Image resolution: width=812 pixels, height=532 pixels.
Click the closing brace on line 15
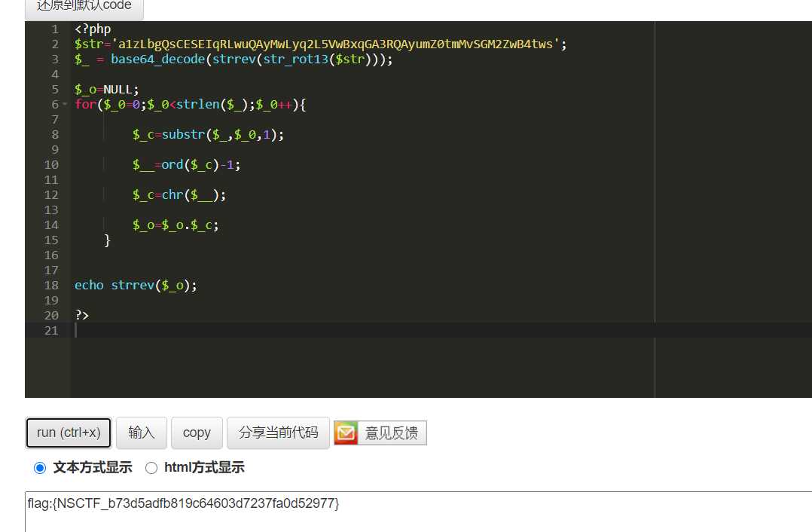point(107,240)
